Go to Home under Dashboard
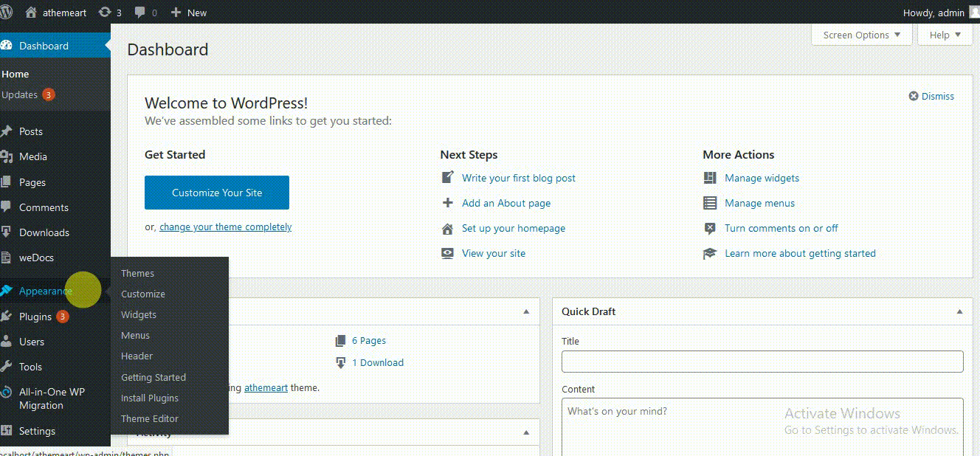The height and width of the screenshot is (456, 980). (x=15, y=74)
